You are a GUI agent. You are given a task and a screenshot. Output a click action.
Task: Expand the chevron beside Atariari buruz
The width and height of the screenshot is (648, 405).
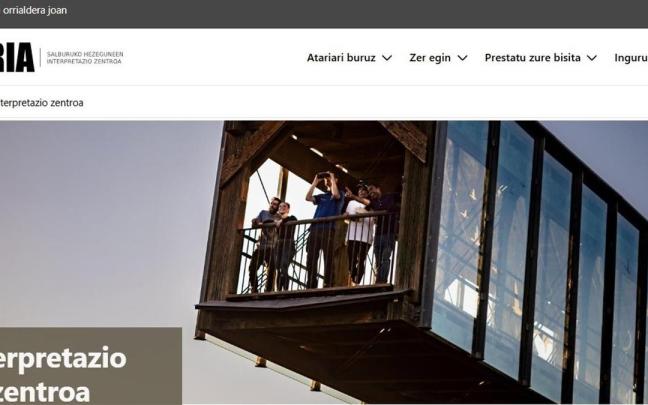[387, 58]
